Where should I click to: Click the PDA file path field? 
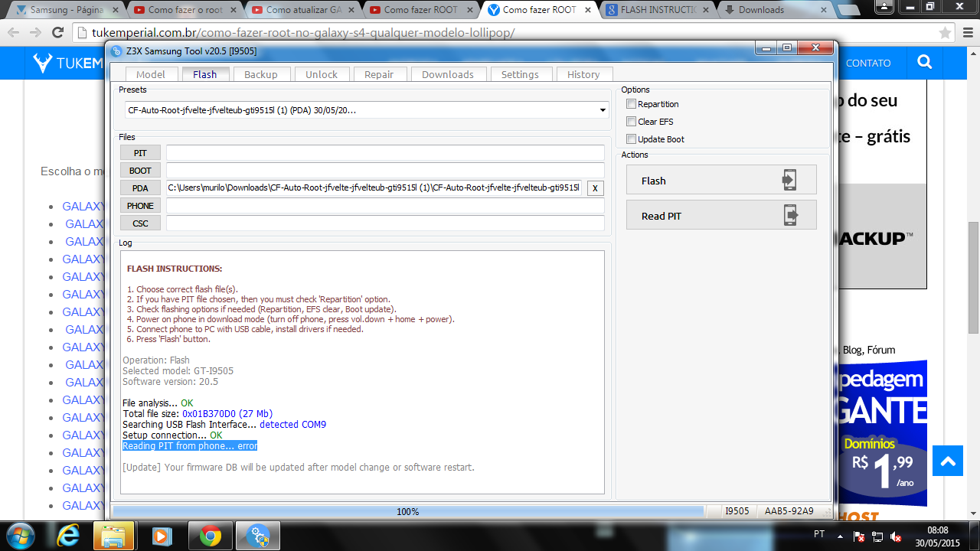point(374,188)
